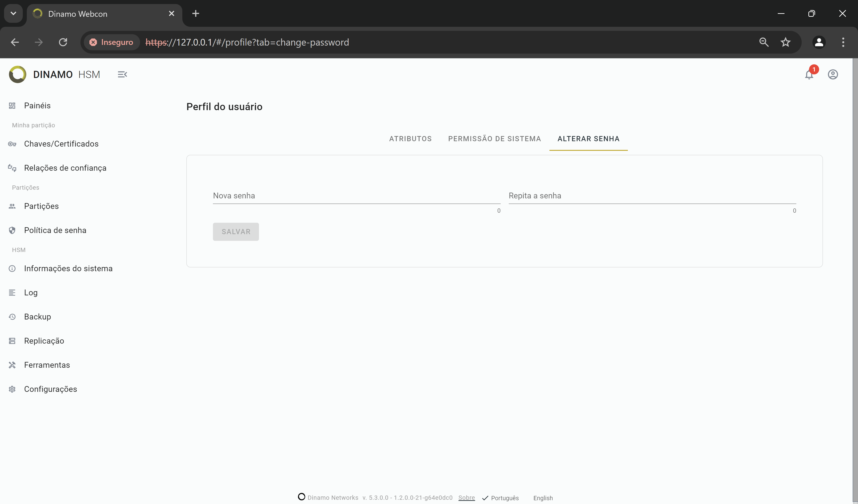
Task: Open Log in the sidebar
Action: point(31,292)
